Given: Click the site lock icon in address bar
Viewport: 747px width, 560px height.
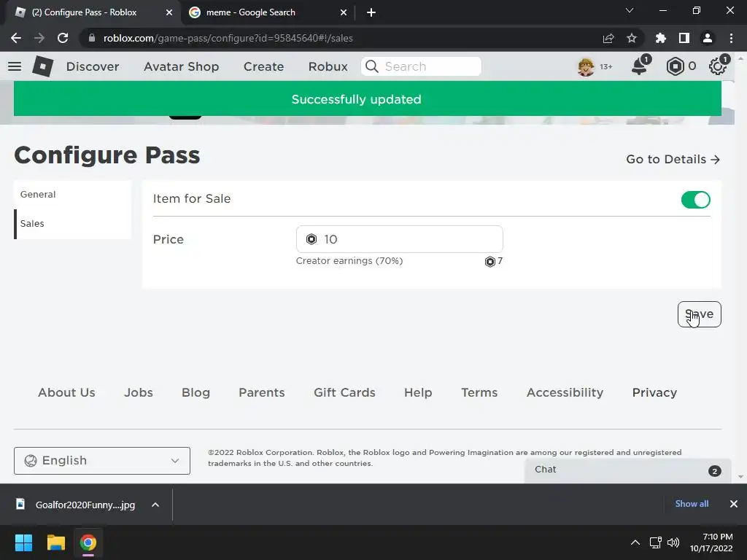Looking at the screenshot, I should click(x=92, y=38).
